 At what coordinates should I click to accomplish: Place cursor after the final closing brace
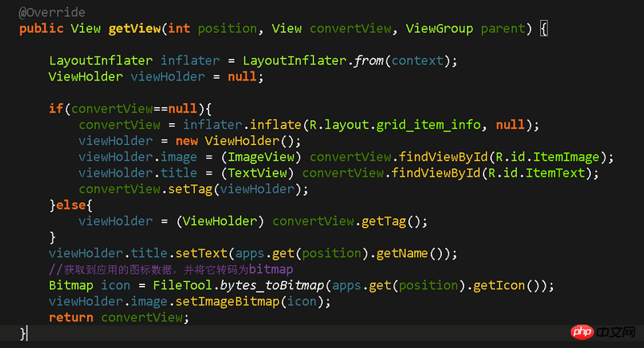[27, 333]
